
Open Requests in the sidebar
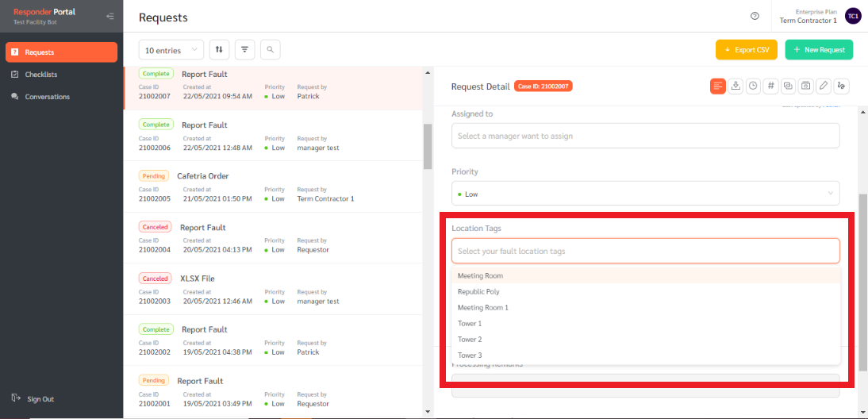point(61,52)
